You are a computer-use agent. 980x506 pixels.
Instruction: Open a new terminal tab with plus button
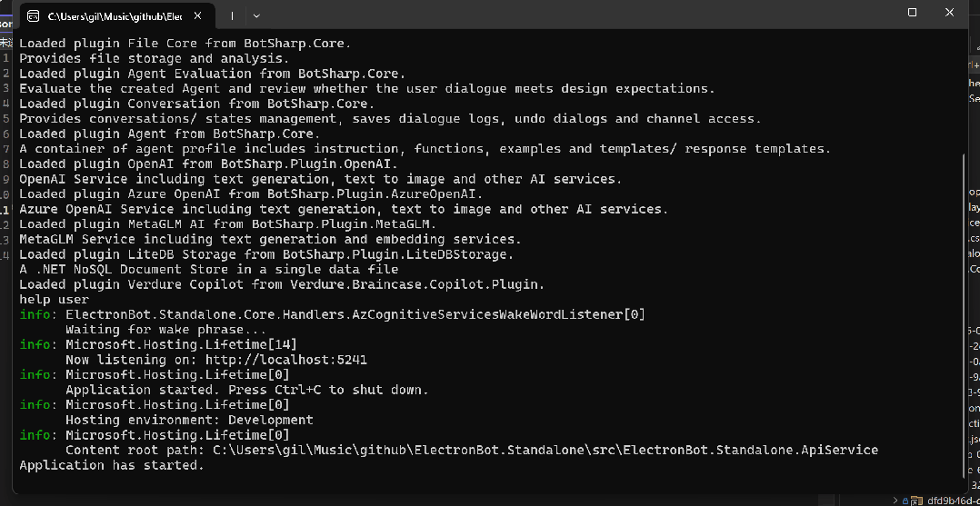232,16
